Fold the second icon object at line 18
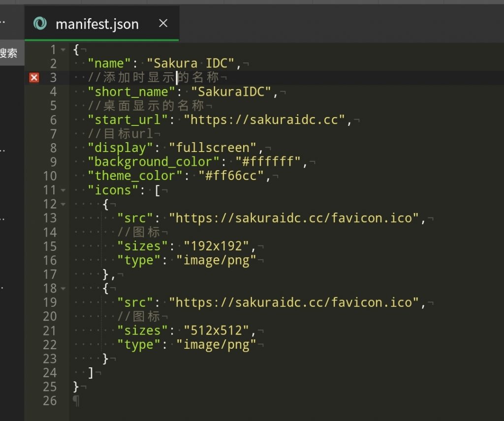This screenshot has height=421, width=504. [x=63, y=289]
